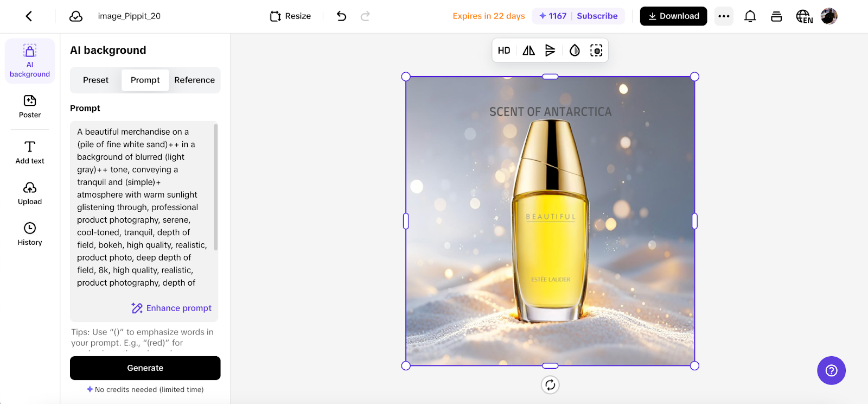
Task: Click the Generate button
Action: (x=145, y=368)
